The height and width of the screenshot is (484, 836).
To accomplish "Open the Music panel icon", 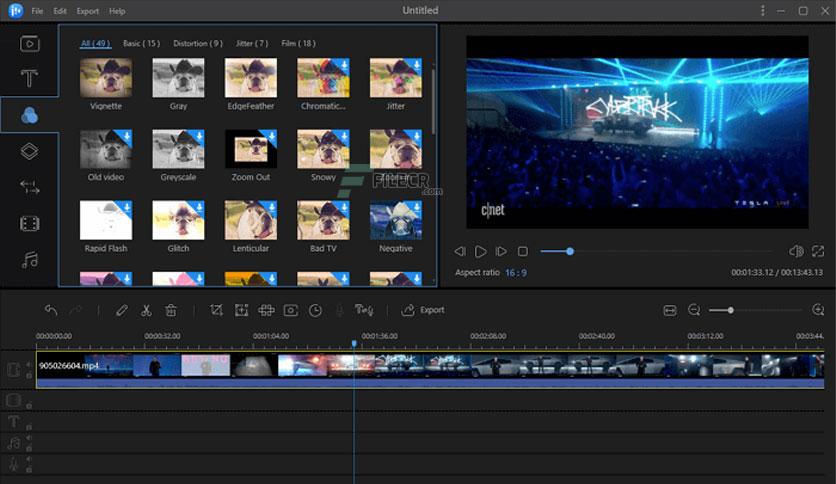I will pyautogui.click(x=29, y=260).
